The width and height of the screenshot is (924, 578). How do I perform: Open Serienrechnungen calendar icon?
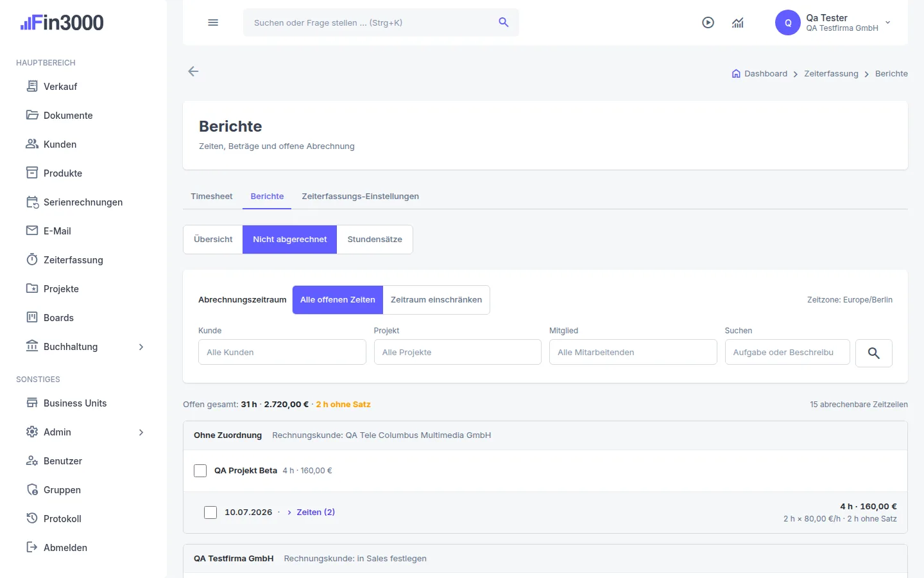coord(32,202)
